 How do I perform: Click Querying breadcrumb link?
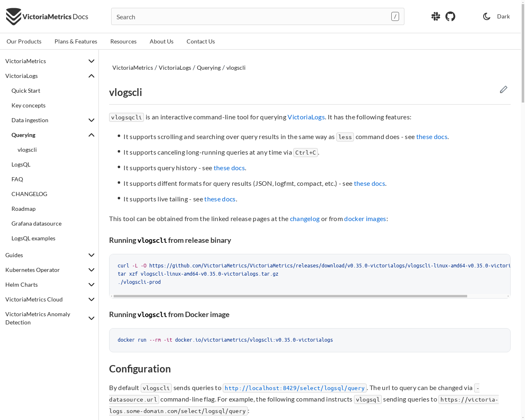click(209, 68)
